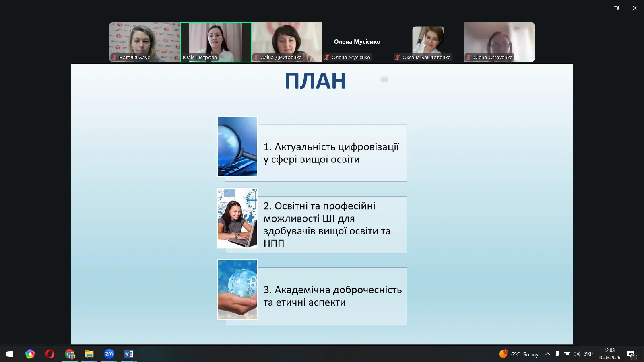Click the text 'Освітні та професійні можливості ШІ'
Viewport: 644px width, 362px height.
[x=320, y=212]
